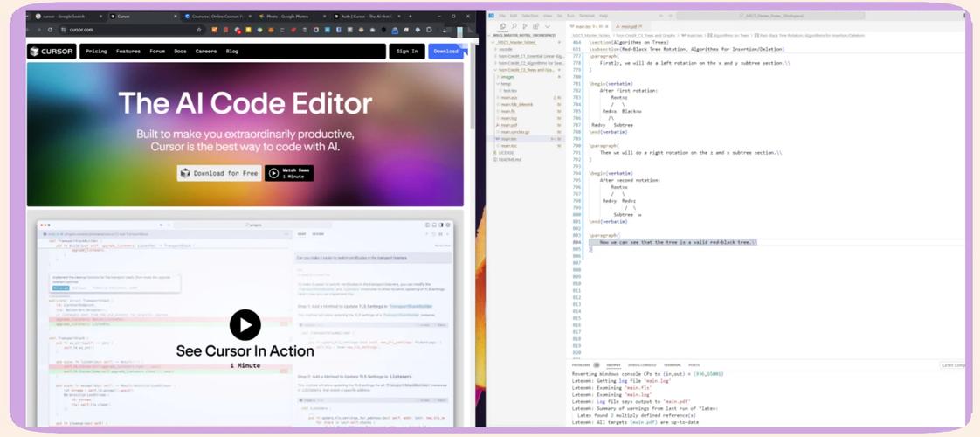This screenshot has height=437, width=980.
Task: Open the Pricing page in Cursor nav
Action: pos(96,52)
